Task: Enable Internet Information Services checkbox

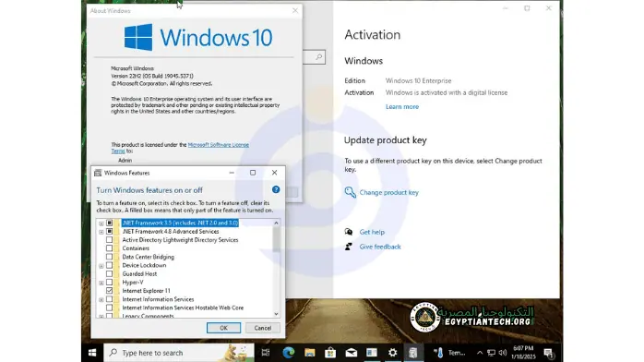Action: click(109, 299)
